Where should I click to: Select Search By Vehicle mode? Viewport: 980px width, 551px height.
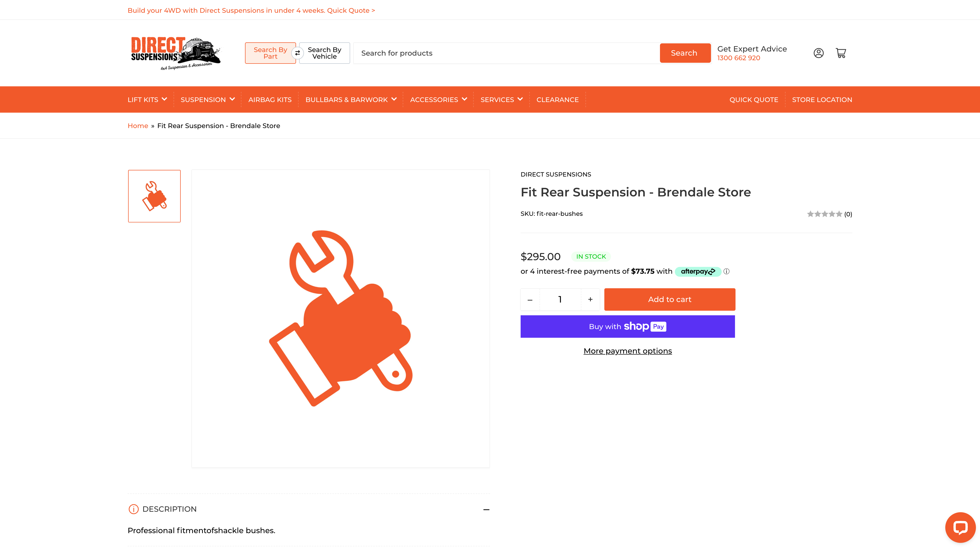coord(324,53)
